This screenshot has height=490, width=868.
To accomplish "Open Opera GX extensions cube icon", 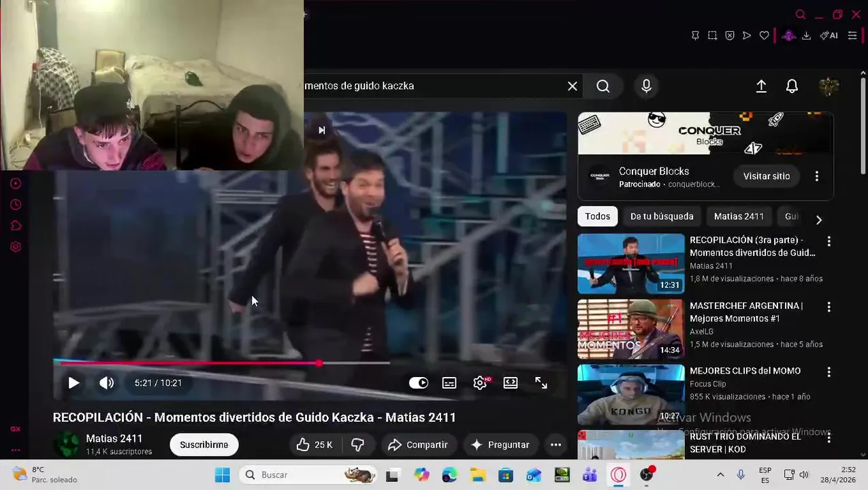I will tap(16, 226).
